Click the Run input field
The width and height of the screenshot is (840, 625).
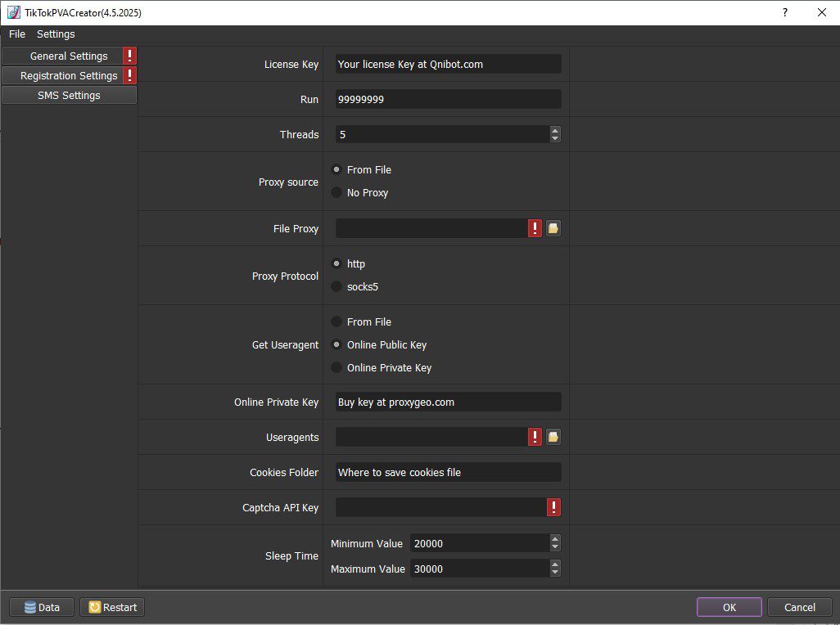(x=449, y=99)
